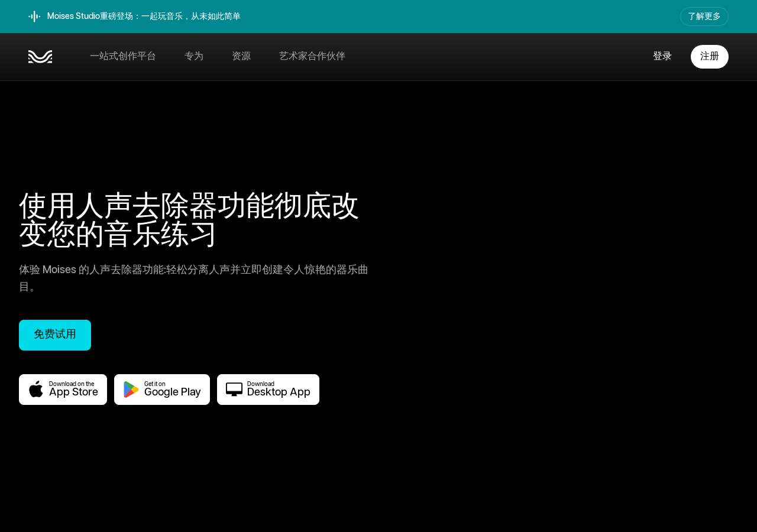Download Desktop App button
The image size is (757, 532).
point(268,390)
